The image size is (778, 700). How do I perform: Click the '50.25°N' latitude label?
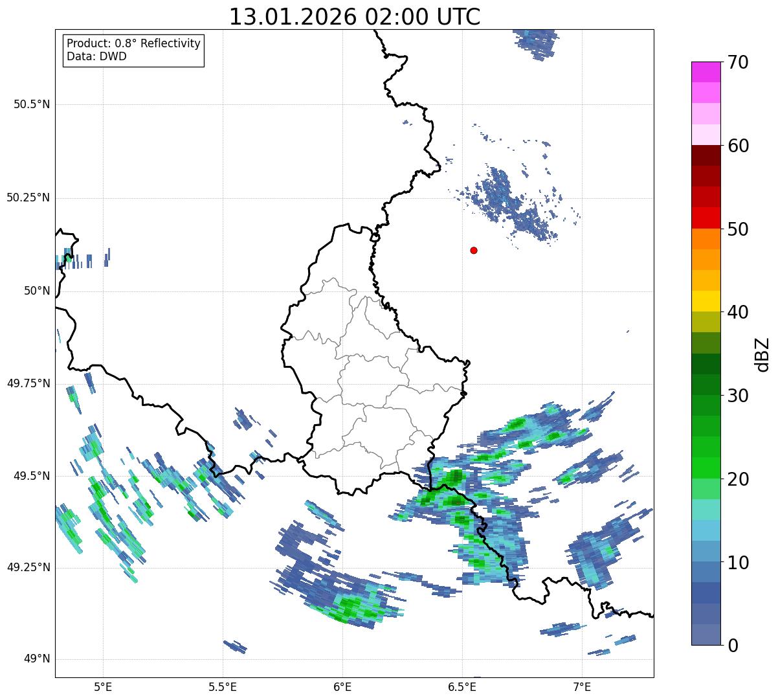tap(28, 198)
